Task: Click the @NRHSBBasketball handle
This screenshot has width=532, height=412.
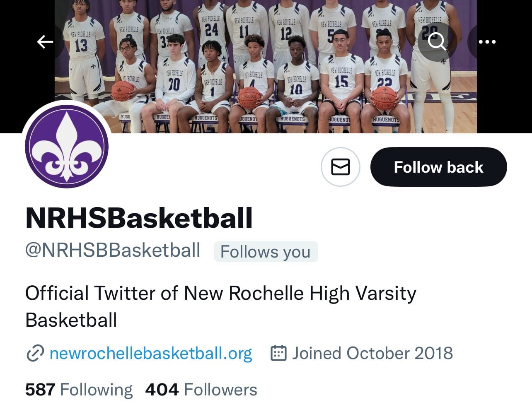Action: pos(113,251)
